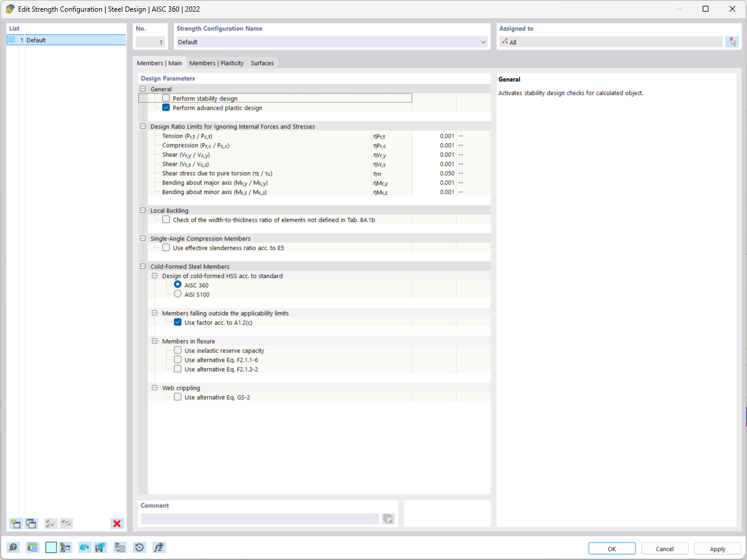
Task: Open the units and decimal places settings
Action: (x=32, y=547)
